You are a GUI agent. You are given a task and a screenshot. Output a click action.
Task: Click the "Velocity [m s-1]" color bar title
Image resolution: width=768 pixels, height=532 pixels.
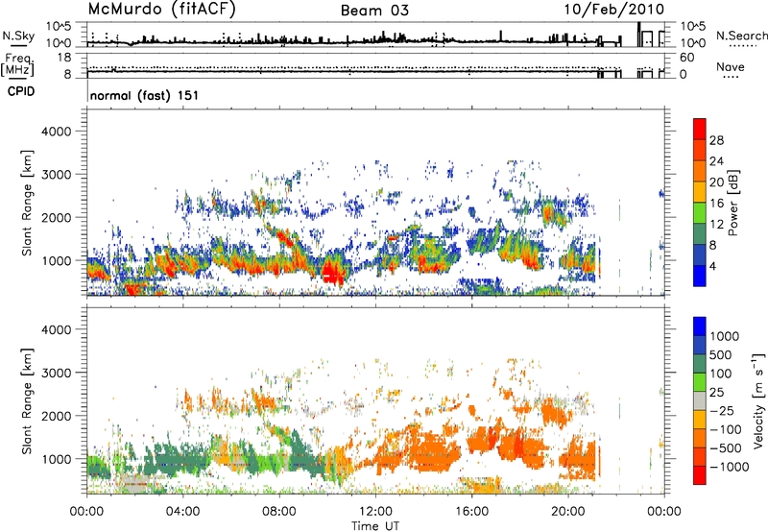[758, 400]
